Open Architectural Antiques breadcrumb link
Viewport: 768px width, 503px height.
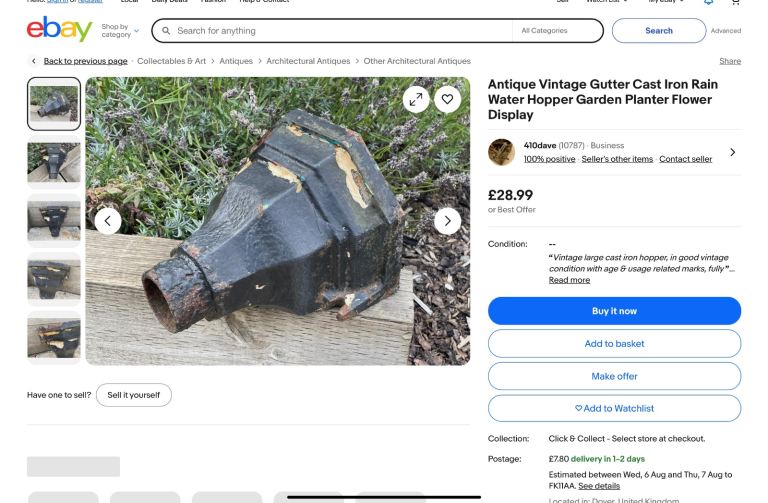coord(308,61)
